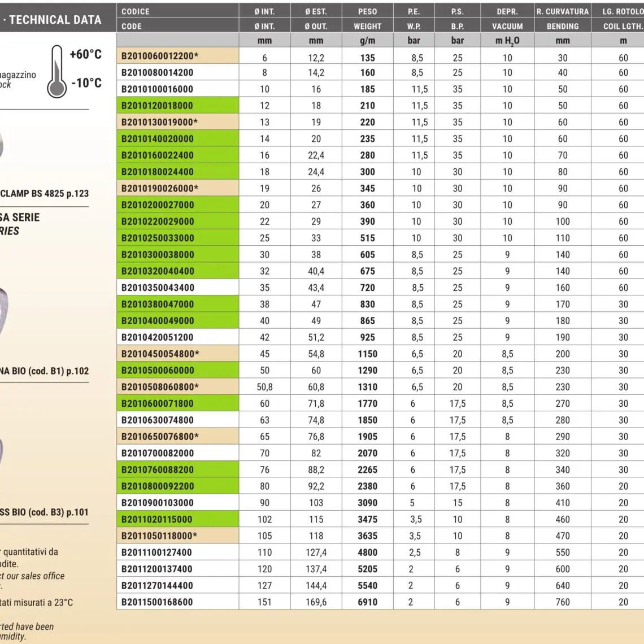This screenshot has height=644, width=644.
Task: Click the TECHNICAL DATA heading
Action: point(54,20)
